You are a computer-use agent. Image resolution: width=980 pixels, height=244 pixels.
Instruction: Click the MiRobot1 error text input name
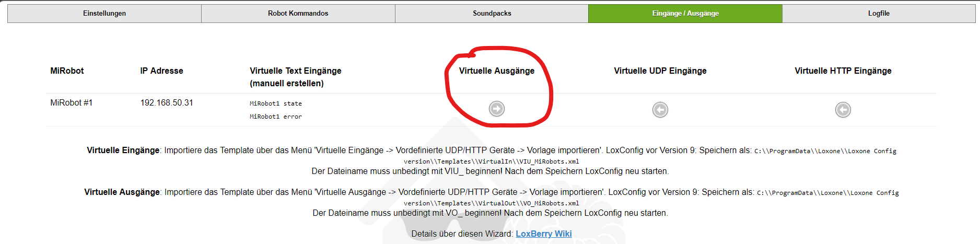pyautogui.click(x=276, y=117)
